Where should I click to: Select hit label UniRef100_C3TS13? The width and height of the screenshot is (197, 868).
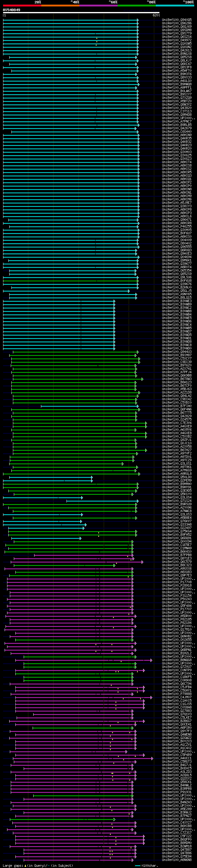[x=177, y=111]
